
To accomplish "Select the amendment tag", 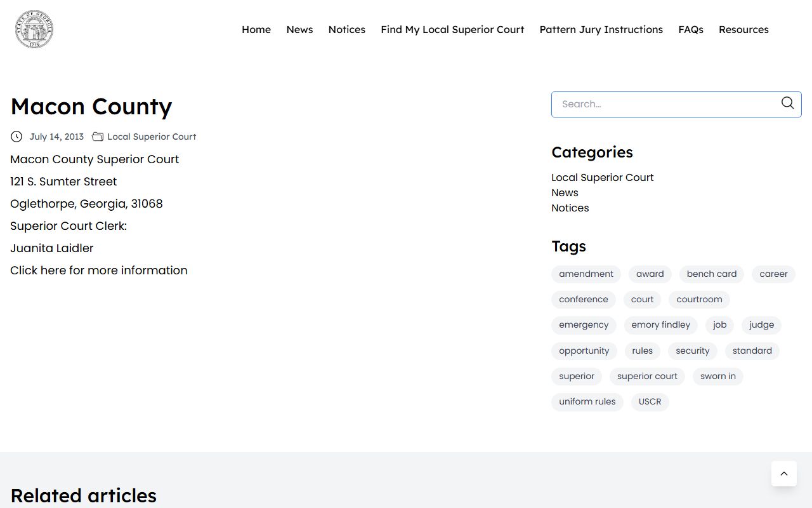I will click(x=586, y=274).
